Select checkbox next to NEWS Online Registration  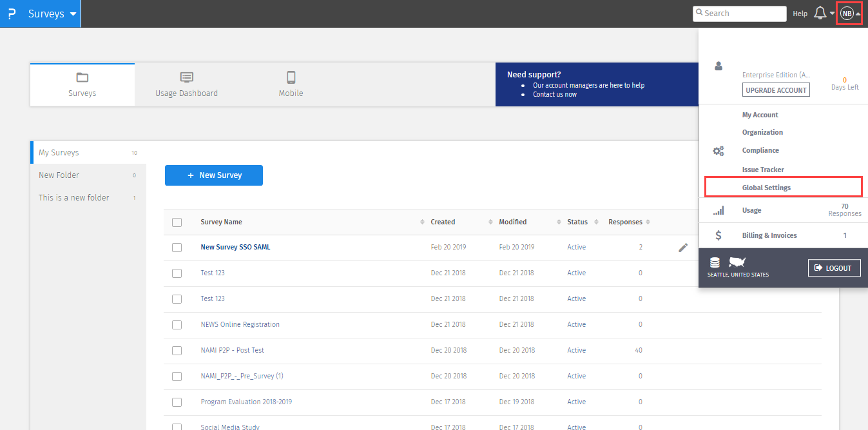click(177, 325)
